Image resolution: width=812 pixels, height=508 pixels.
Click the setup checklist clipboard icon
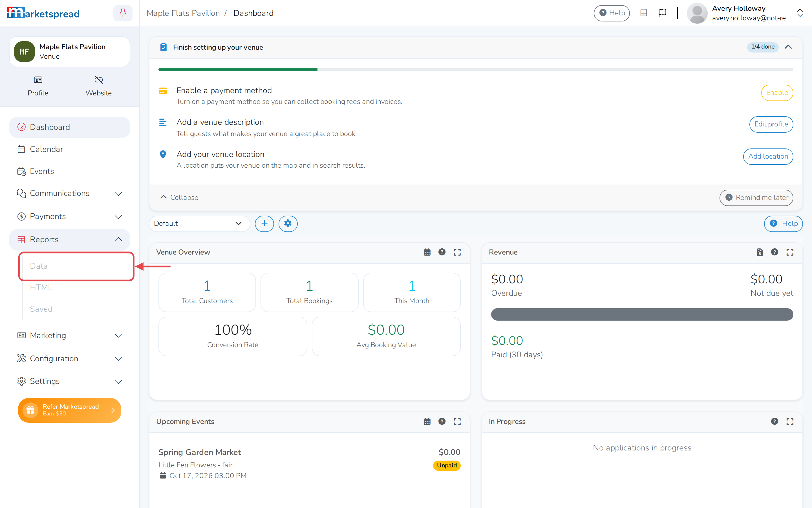(164, 47)
